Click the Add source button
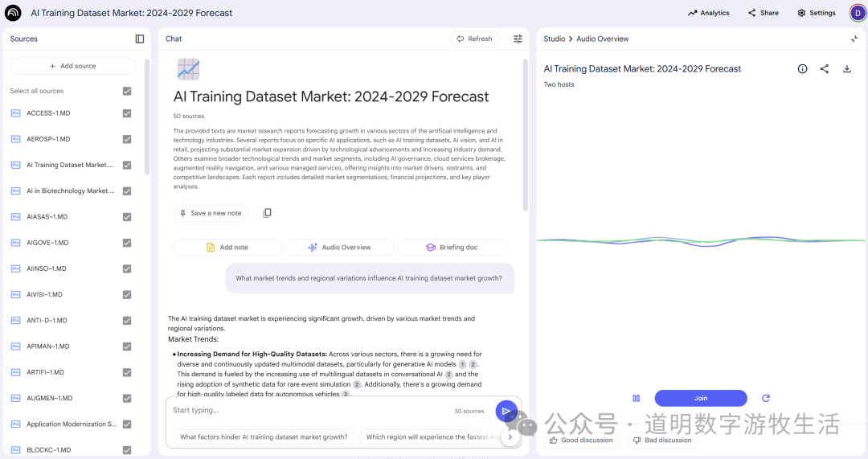The width and height of the screenshot is (868, 459). (x=73, y=66)
